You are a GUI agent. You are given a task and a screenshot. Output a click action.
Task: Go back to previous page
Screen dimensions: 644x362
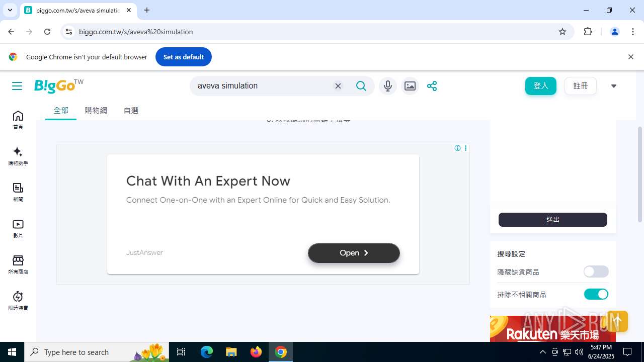(x=11, y=32)
